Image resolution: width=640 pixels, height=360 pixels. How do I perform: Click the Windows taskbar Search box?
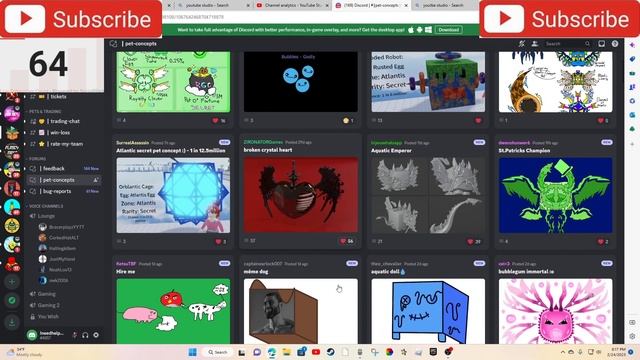(218, 352)
